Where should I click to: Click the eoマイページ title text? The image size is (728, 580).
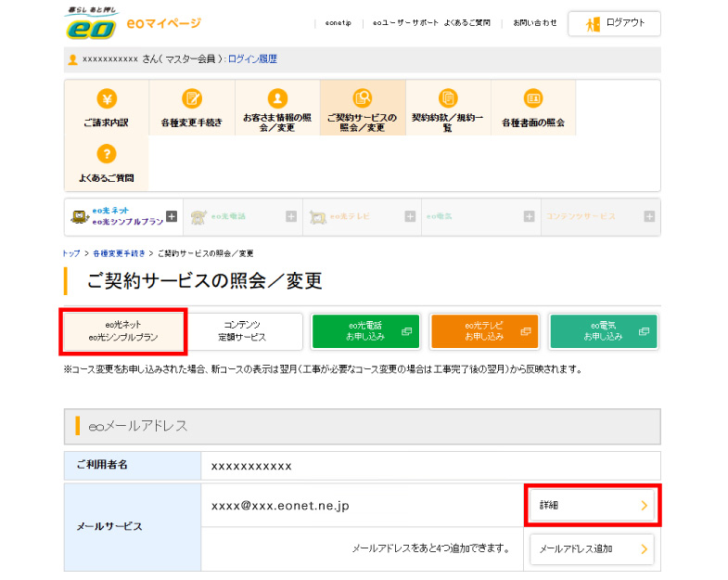[163, 23]
